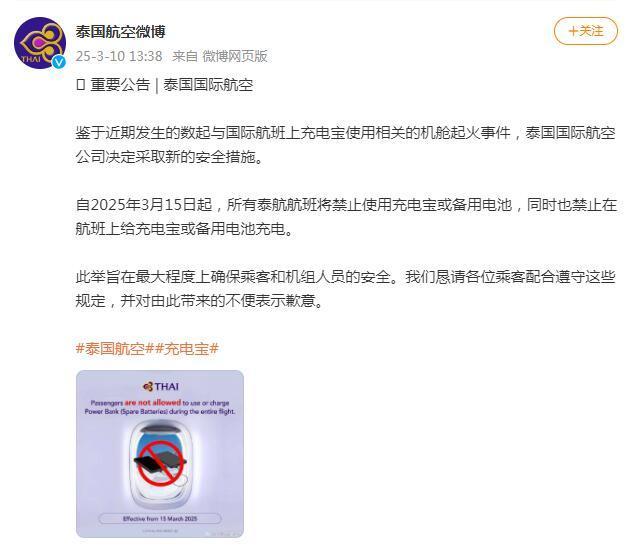Open the post timestamp 25-3-10 13:38
634x546 pixels.
[x=119, y=56]
